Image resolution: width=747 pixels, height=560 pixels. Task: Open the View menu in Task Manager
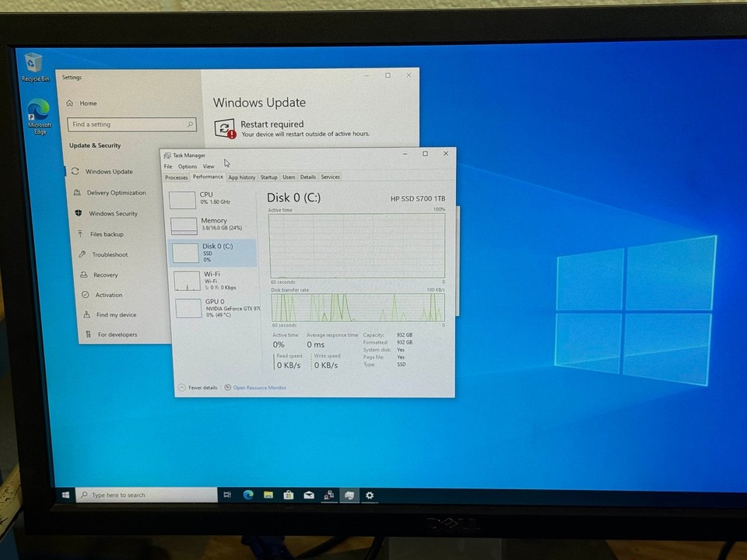coord(208,166)
